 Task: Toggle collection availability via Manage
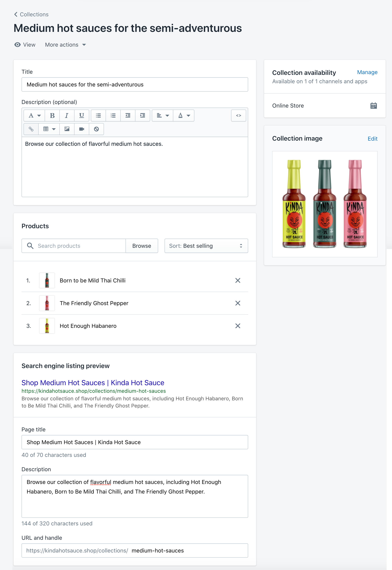[367, 72]
